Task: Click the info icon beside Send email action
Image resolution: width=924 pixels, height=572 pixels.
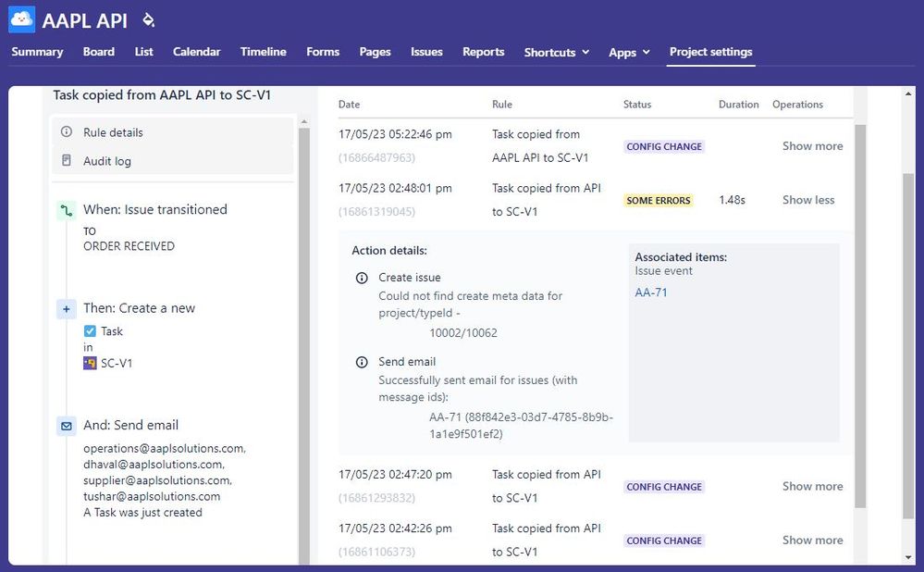Action: [x=362, y=362]
